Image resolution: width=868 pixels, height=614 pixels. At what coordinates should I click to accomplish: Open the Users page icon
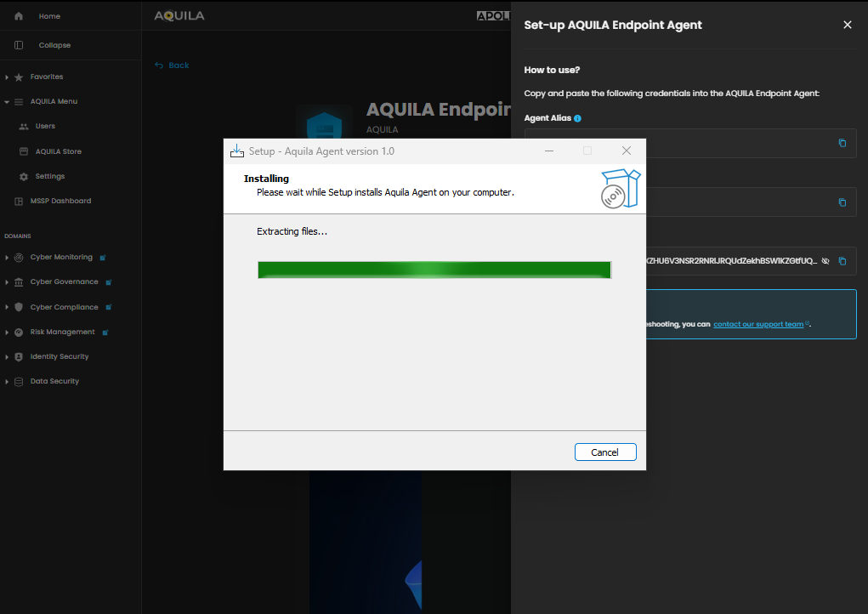click(x=24, y=126)
